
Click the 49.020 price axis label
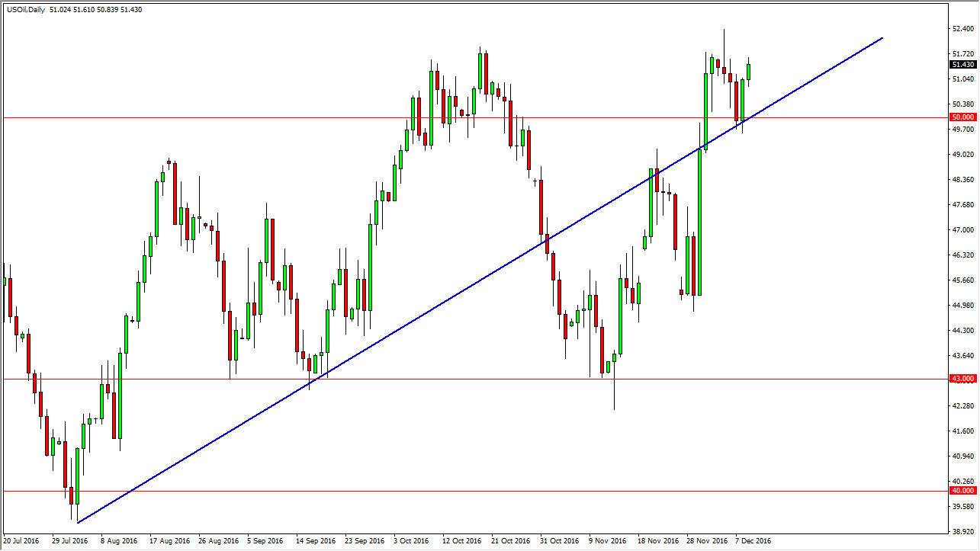click(x=963, y=155)
